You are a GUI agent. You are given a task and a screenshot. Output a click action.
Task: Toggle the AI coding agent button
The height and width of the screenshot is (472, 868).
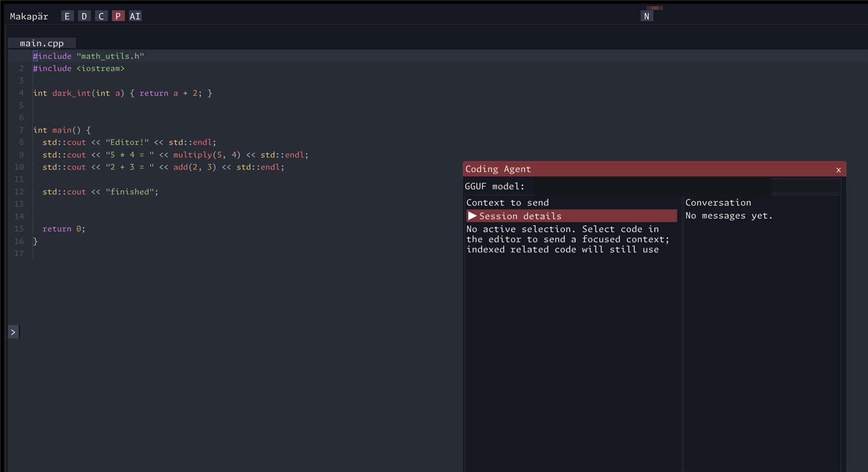coord(135,16)
